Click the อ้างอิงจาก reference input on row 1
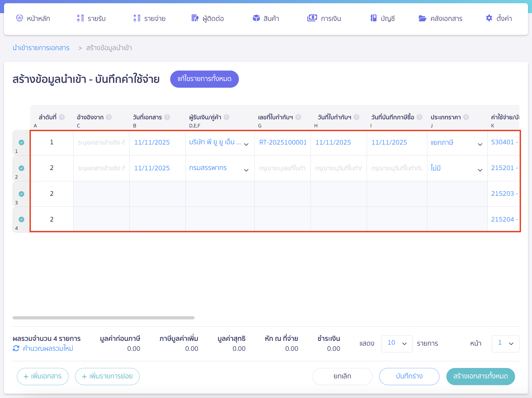The height and width of the screenshot is (398, 532). pos(101,142)
